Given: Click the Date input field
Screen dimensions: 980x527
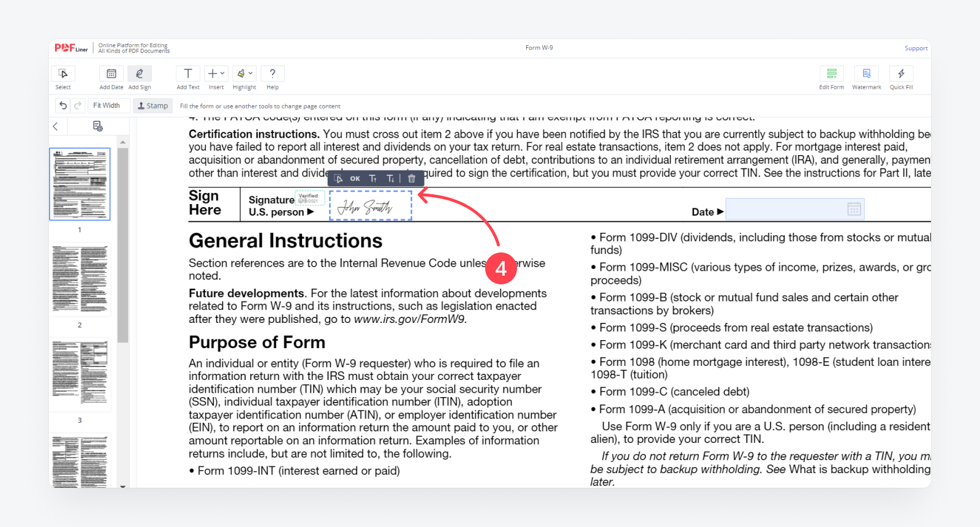Looking at the screenshot, I should (x=795, y=209).
